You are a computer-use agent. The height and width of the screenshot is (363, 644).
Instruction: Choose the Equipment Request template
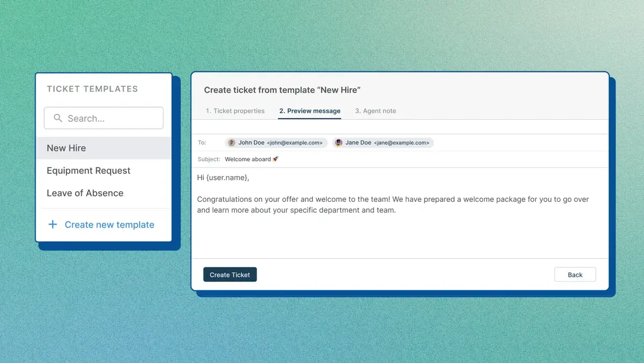coord(89,171)
